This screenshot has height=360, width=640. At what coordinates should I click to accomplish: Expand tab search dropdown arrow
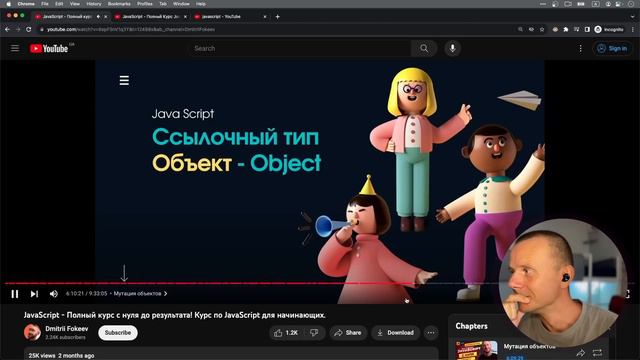633,17
